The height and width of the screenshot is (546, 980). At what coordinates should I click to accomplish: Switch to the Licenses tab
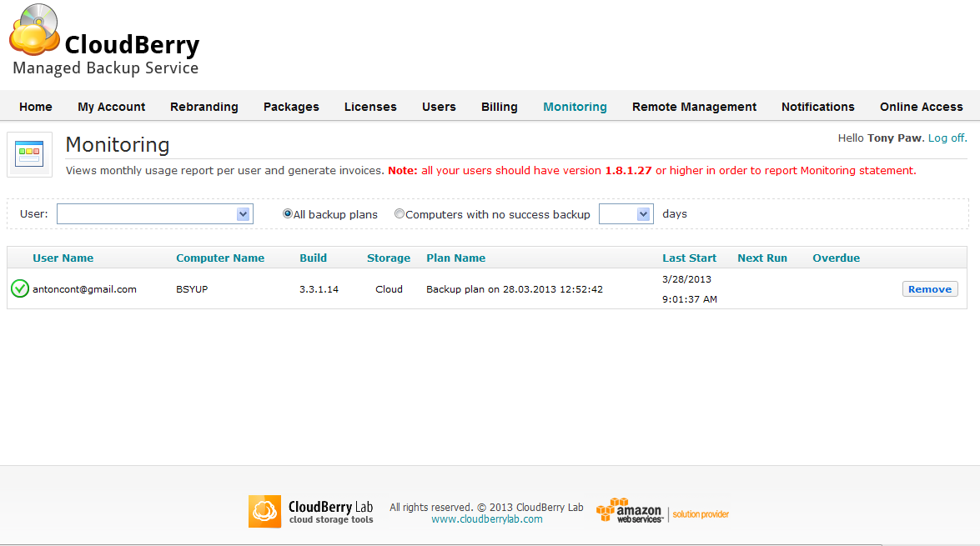point(370,107)
